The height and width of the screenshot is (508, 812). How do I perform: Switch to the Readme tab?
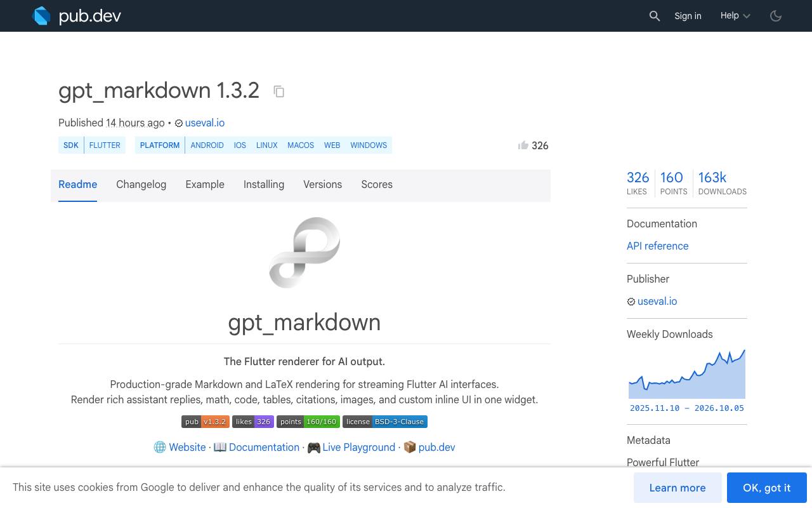pos(78,185)
